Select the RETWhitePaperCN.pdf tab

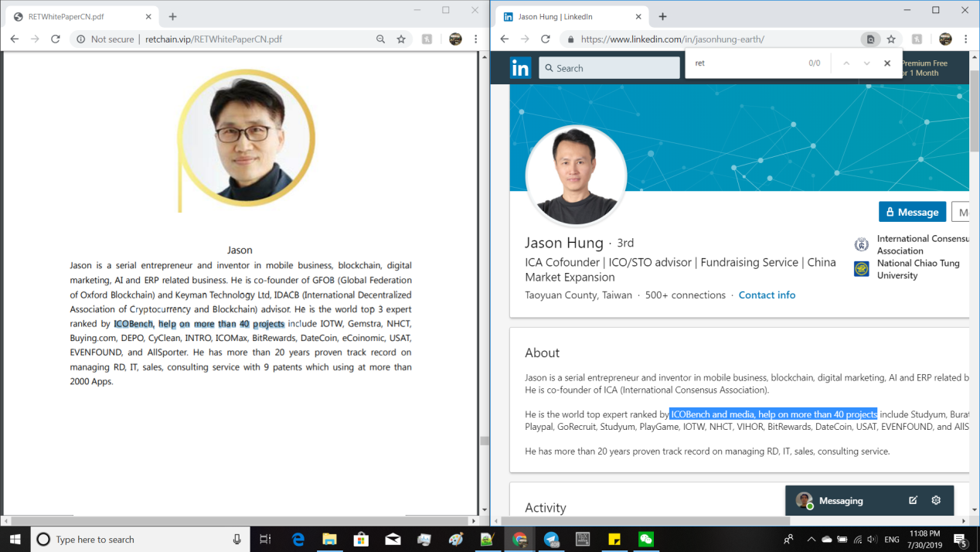[82, 16]
